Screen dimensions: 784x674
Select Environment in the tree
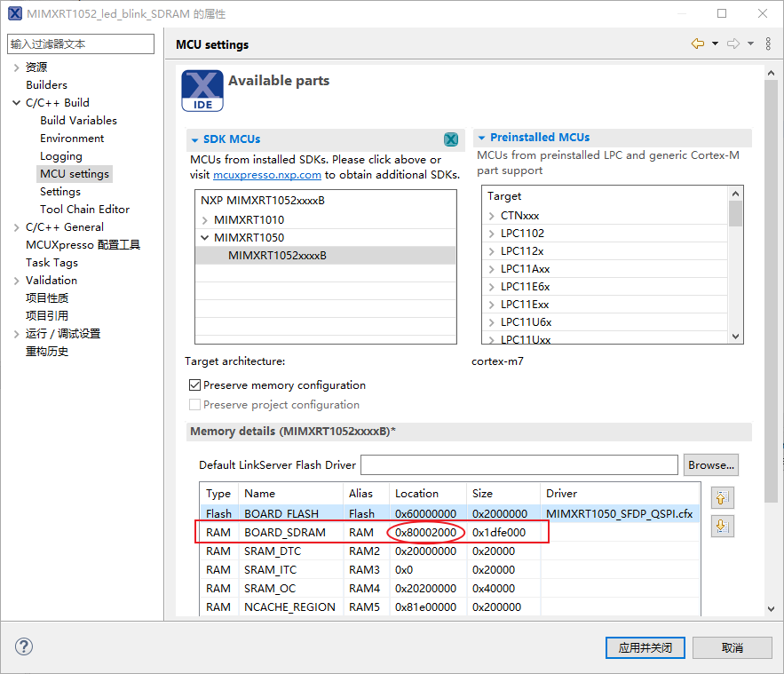coord(72,138)
